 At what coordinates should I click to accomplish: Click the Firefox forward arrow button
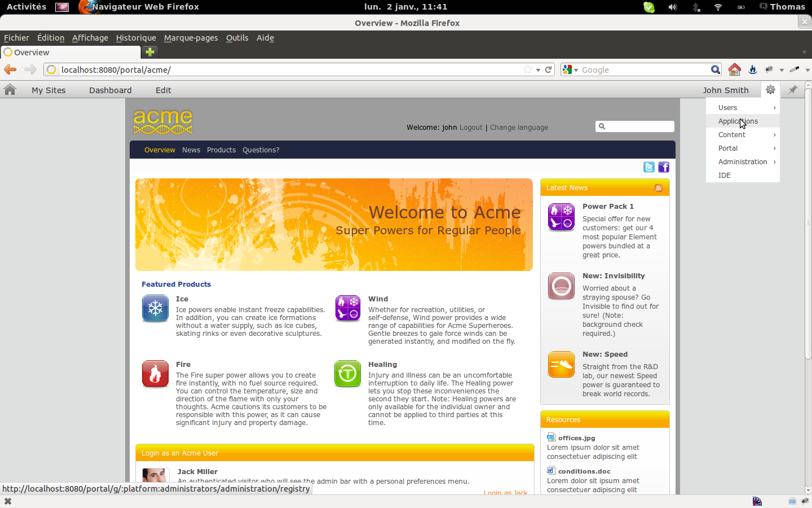(30, 69)
